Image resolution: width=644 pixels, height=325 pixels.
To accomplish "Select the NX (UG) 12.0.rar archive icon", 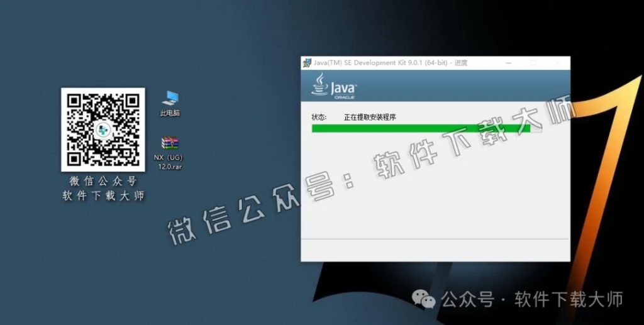I will tap(169, 153).
